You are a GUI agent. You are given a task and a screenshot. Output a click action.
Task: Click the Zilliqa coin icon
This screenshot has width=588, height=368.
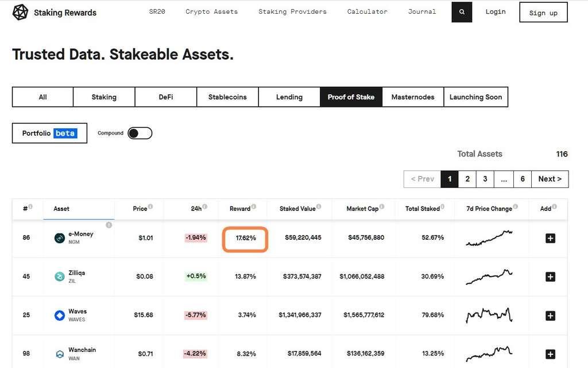(x=59, y=277)
